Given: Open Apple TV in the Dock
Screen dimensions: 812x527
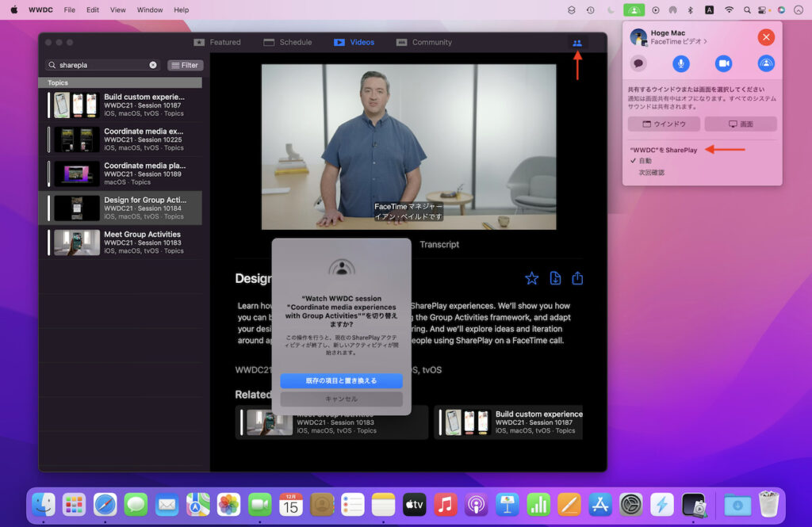Looking at the screenshot, I should pyautogui.click(x=414, y=505).
